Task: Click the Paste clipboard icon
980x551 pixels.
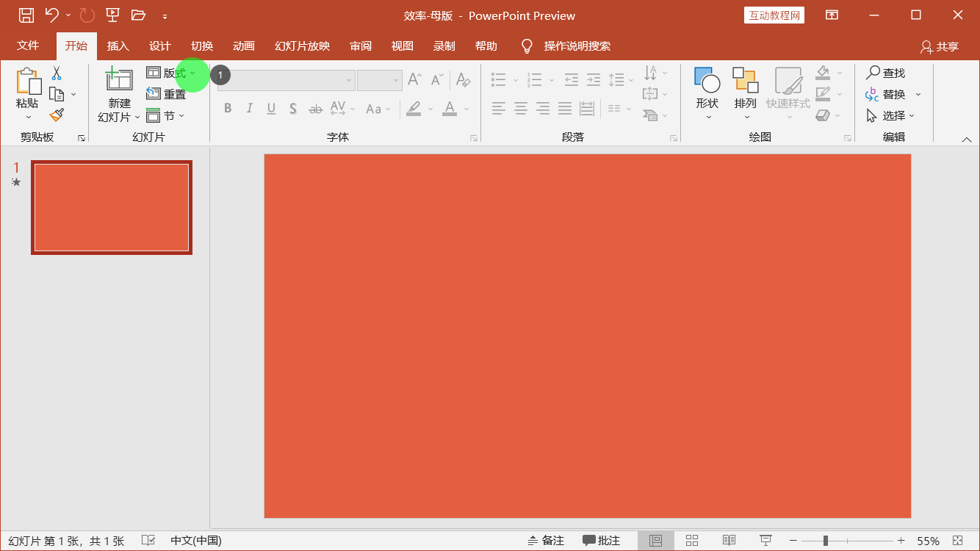Action: (x=28, y=82)
